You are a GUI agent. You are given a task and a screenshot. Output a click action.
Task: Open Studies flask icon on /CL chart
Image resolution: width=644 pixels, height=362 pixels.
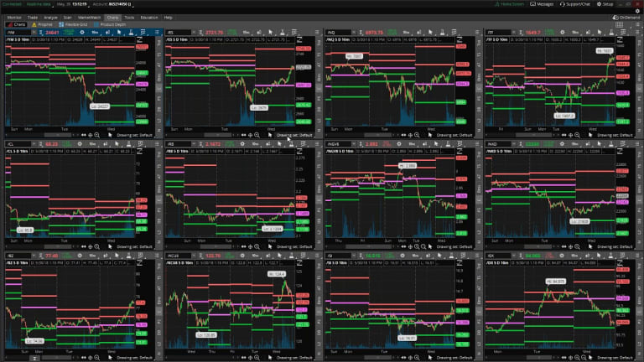[128, 144]
